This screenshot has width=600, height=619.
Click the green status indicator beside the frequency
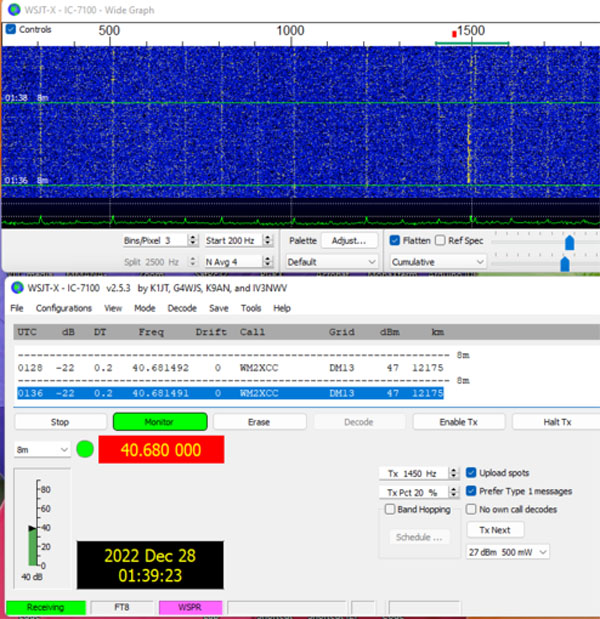point(85,449)
